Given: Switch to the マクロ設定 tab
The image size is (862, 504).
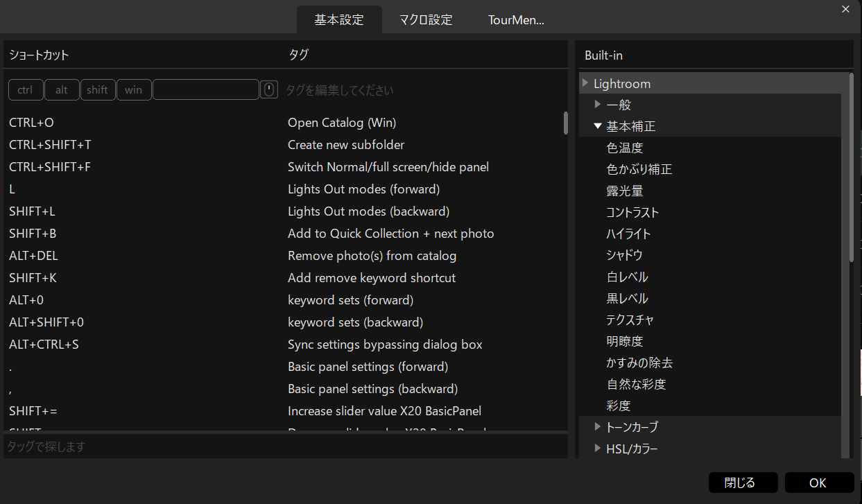Looking at the screenshot, I should [426, 19].
